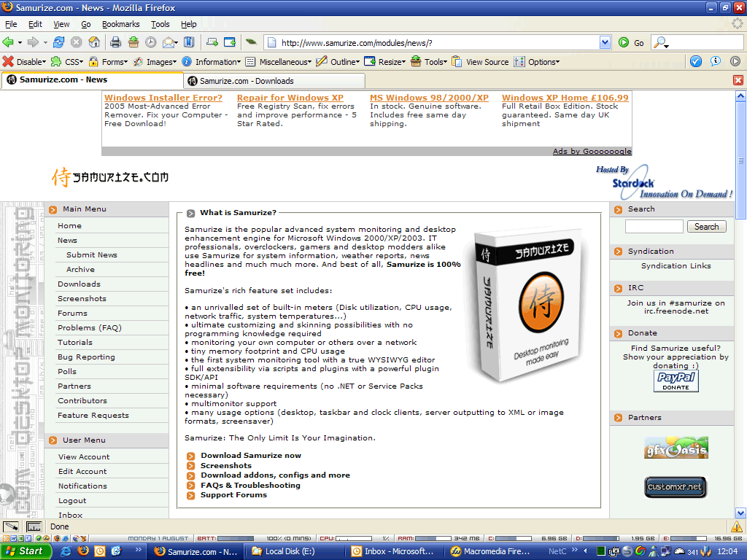
Task: Click the blue checkmark validation icon
Action: (x=696, y=61)
